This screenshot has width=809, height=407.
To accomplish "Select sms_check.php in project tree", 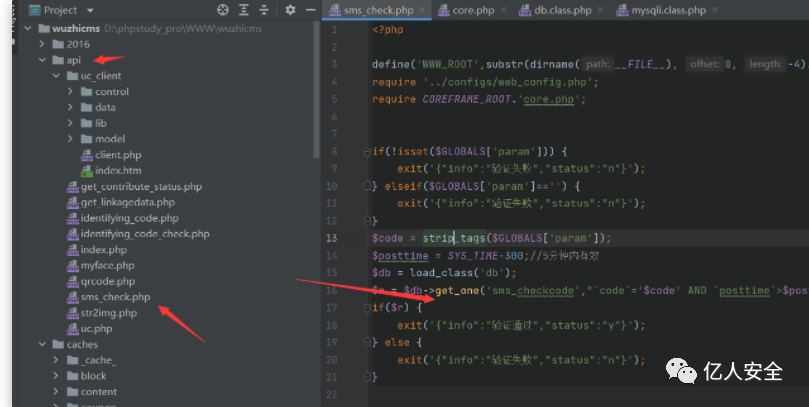I will click(x=116, y=297).
